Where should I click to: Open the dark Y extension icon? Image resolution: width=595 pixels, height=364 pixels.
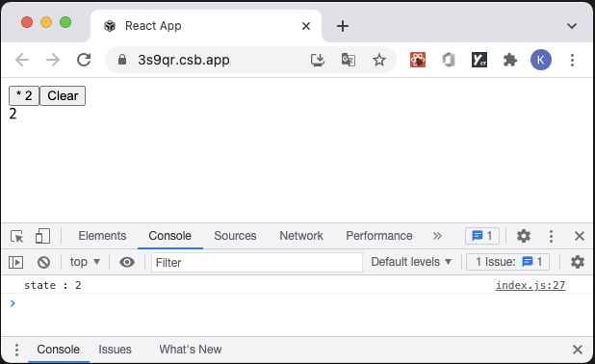coord(479,60)
